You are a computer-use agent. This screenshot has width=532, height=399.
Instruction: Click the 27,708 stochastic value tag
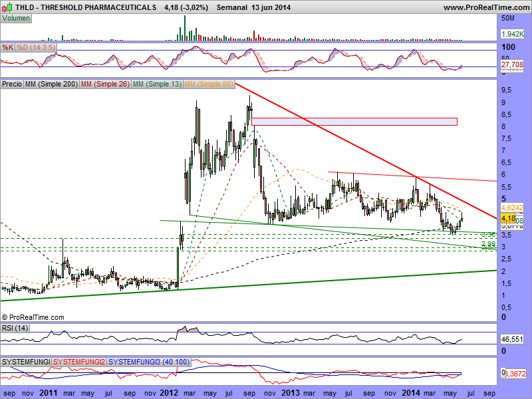click(x=512, y=65)
